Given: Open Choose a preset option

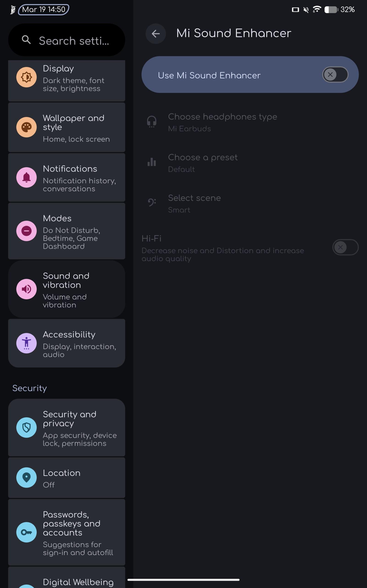Looking at the screenshot, I should [203, 163].
